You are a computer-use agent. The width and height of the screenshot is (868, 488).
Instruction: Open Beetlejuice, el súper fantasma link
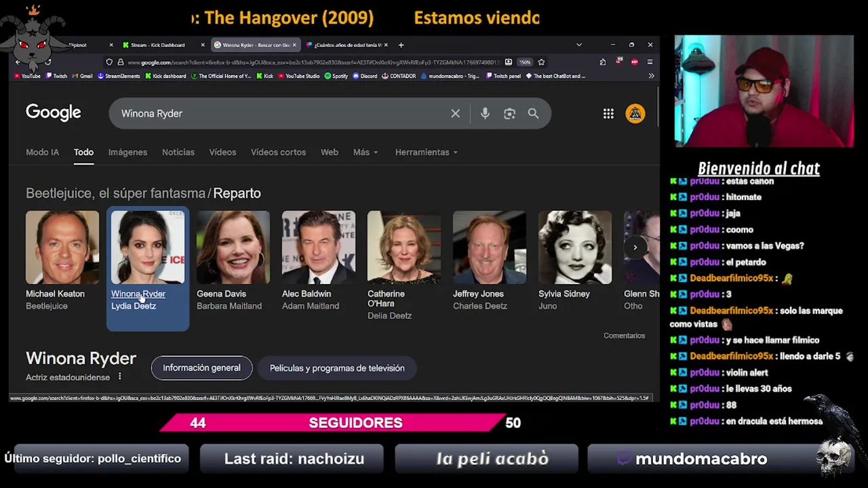click(x=115, y=193)
